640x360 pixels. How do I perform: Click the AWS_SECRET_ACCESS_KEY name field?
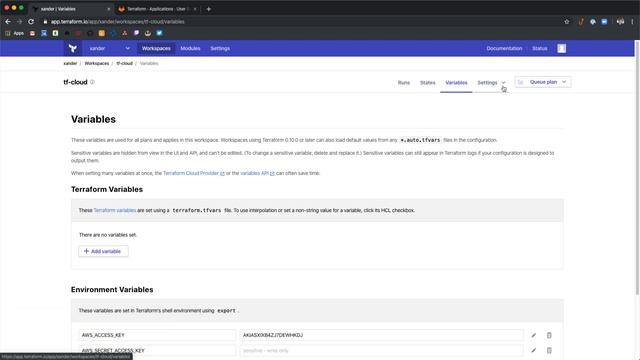pos(157,350)
